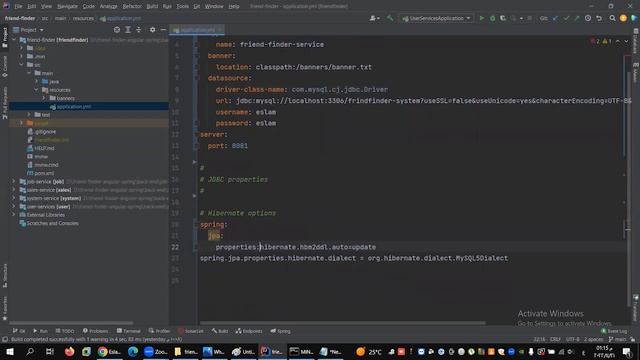Select opened file target icon in Project panel
The width and height of the screenshot is (640, 360).
pos(117,30)
